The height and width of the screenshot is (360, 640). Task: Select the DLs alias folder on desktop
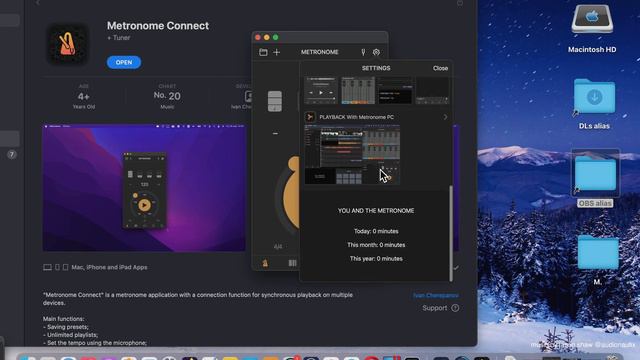(594, 97)
